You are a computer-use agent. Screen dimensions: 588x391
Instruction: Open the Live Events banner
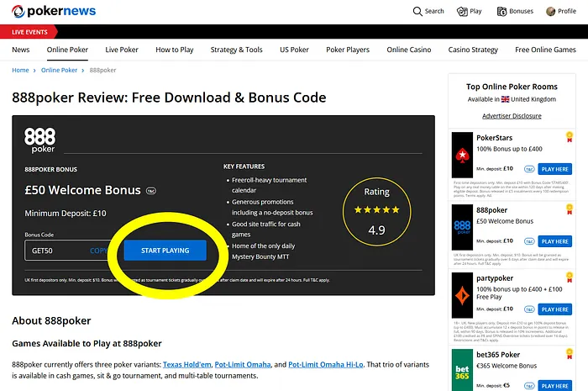click(x=29, y=31)
